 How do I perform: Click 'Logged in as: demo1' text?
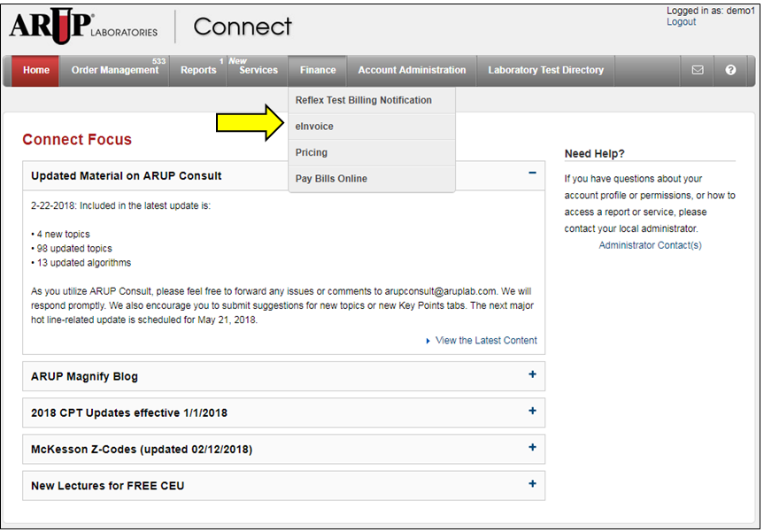710,11
